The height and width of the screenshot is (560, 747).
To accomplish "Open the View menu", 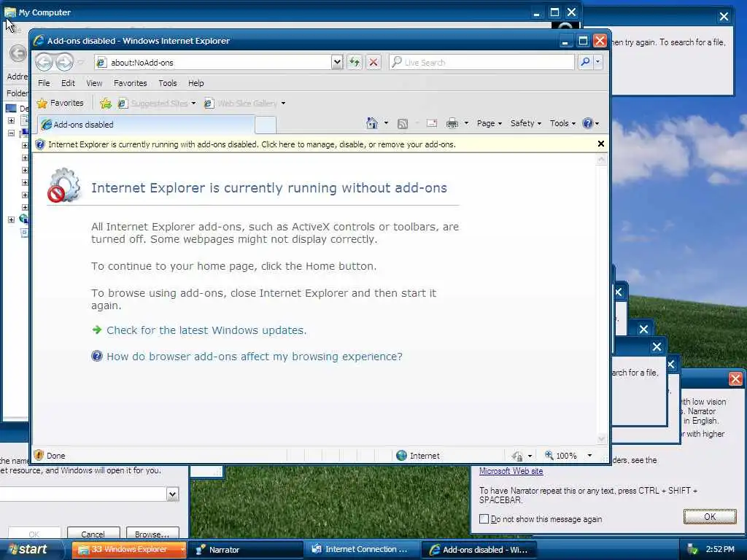I will 94,83.
